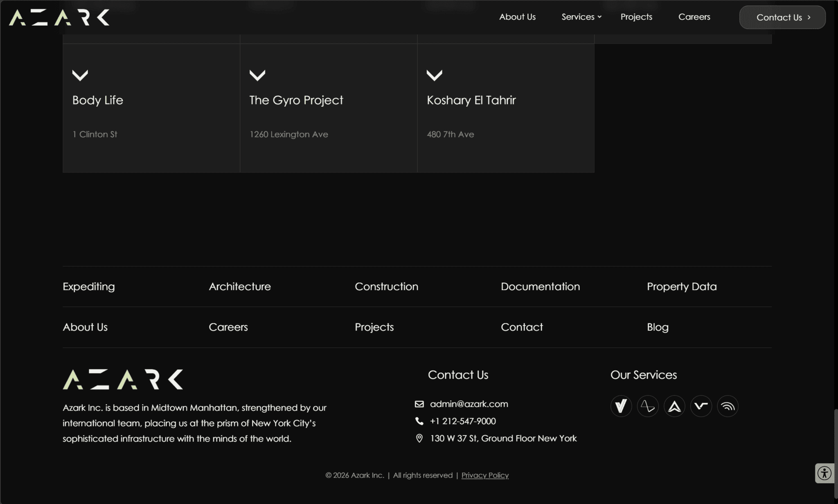
Task: Click the 1 Clinton St address text
Action: 95,134
